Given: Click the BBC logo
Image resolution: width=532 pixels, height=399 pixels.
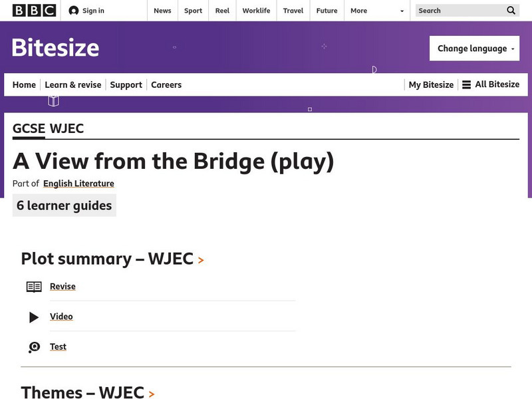Looking at the screenshot, I should pyautogui.click(x=25, y=11).
